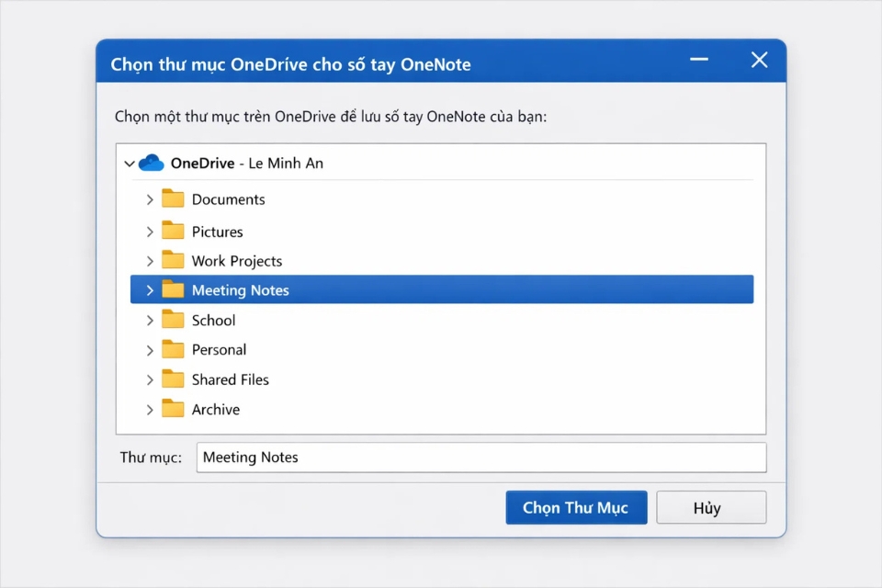The image size is (882, 588).
Task: Select the Personal folder in the tree
Action: (x=219, y=349)
